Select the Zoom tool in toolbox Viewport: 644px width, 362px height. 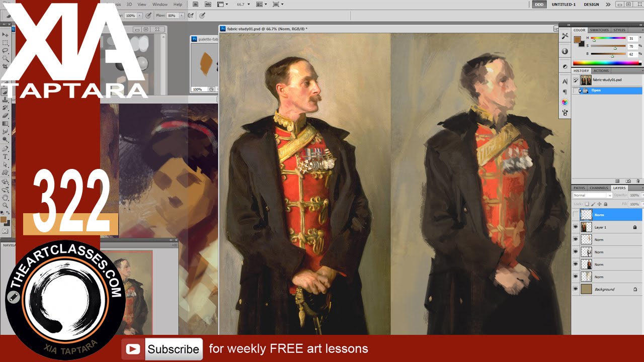(x=6, y=205)
